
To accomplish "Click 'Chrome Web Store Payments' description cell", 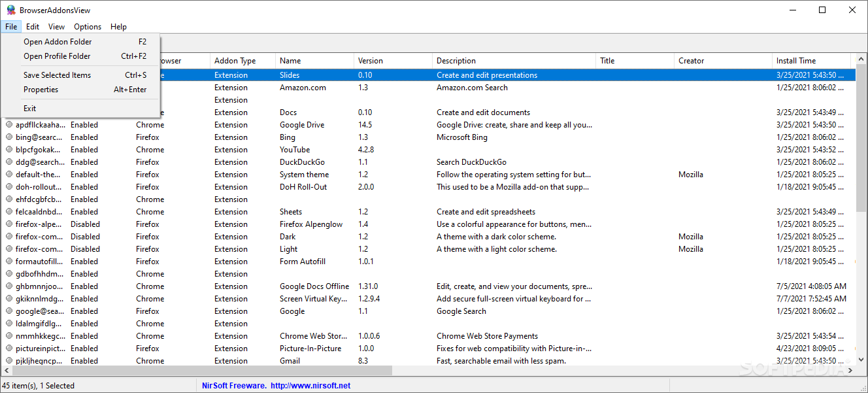I will pyautogui.click(x=488, y=336).
